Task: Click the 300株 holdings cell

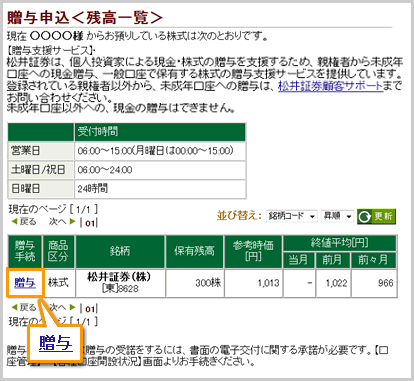Action: 194,283
